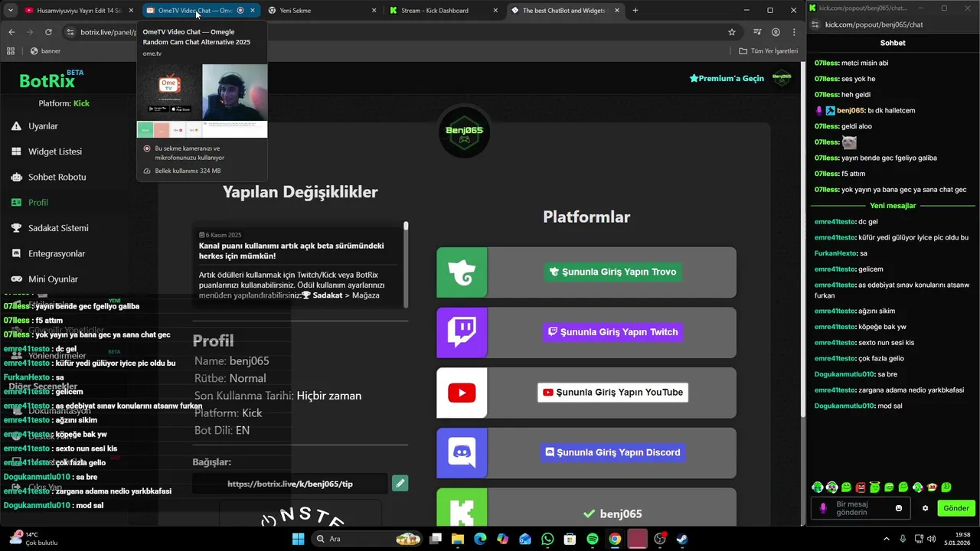Image resolution: width=980 pixels, height=551 pixels.
Task: Open Widget Listesi in sidebar
Action: pyautogui.click(x=46, y=152)
